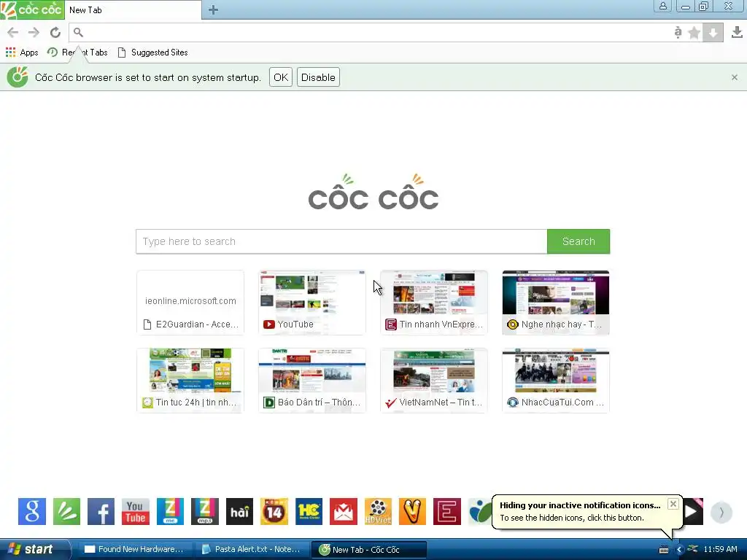Bookmark this page with star icon
This screenshot has height=560, width=747.
coord(694,32)
